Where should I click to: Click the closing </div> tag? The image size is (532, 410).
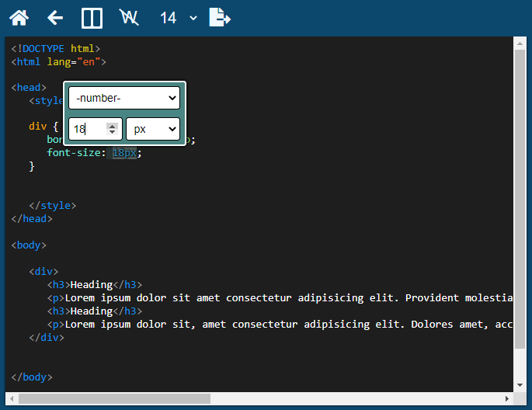coord(47,338)
